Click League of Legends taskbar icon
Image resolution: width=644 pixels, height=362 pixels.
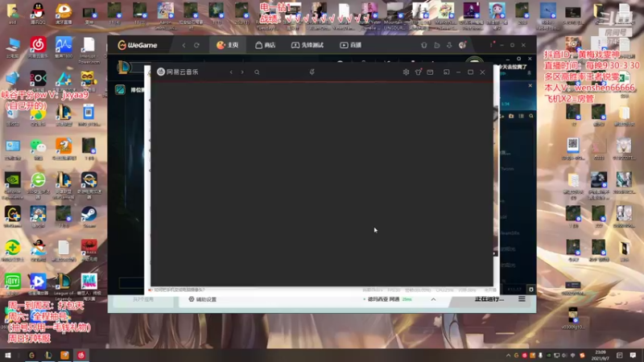pyautogui.click(x=48, y=356)
